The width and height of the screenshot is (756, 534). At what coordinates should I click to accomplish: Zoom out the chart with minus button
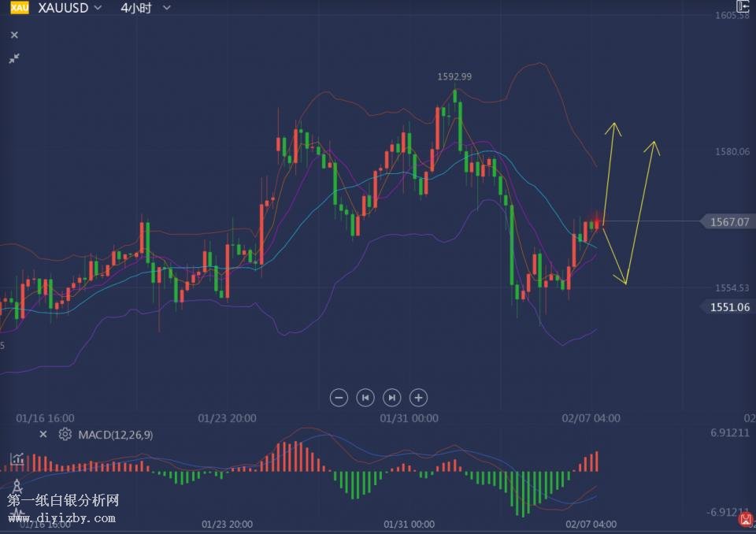[x=339, y=398]
